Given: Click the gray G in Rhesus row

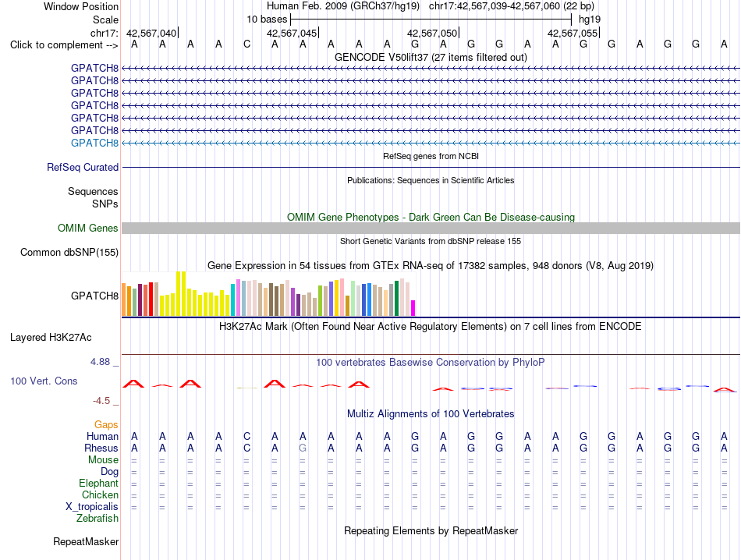Looking at the screenshot, I should coord(303,448).
